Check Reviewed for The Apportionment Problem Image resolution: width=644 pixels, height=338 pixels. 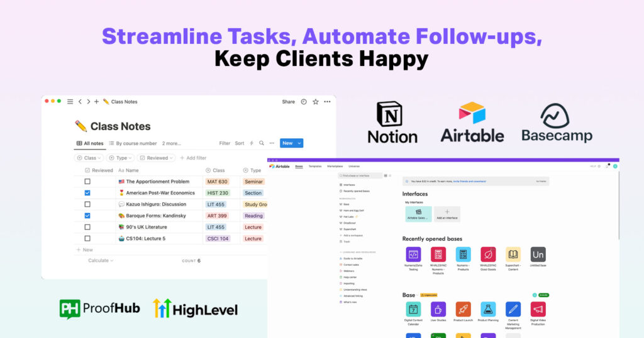click(87, 182)
